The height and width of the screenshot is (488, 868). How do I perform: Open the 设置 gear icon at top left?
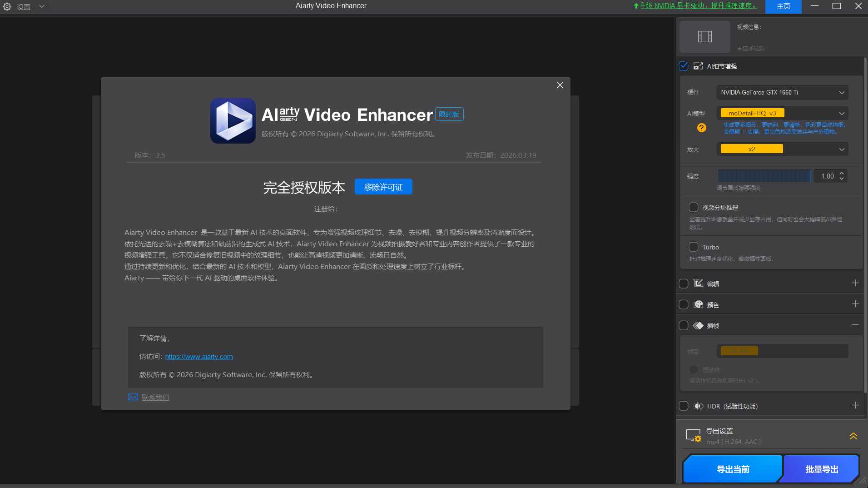(x=7, y=7)
